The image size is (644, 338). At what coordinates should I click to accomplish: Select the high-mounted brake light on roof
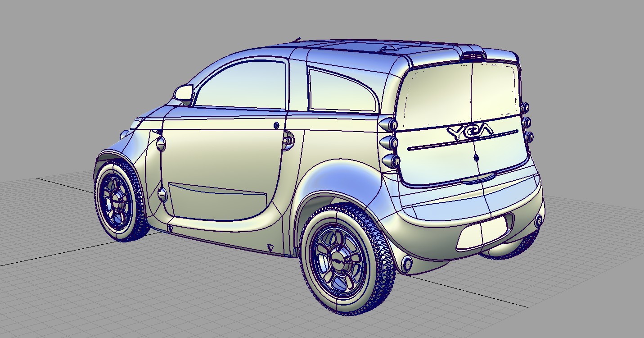pos(473,56)
